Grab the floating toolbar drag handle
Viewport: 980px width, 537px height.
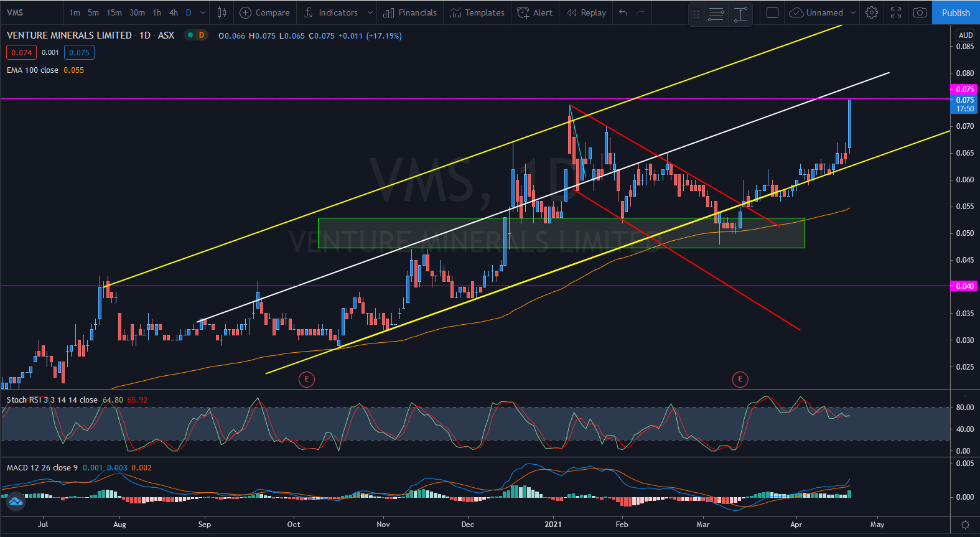pos(696,14)
